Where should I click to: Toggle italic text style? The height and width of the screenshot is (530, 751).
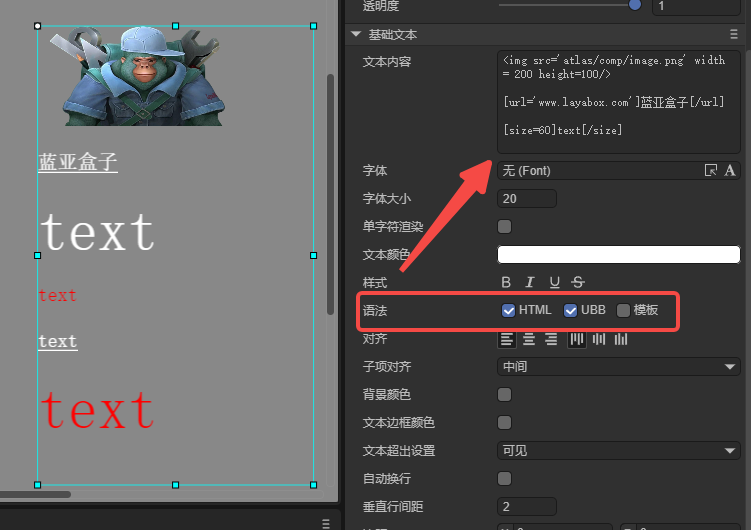(530, 283)
